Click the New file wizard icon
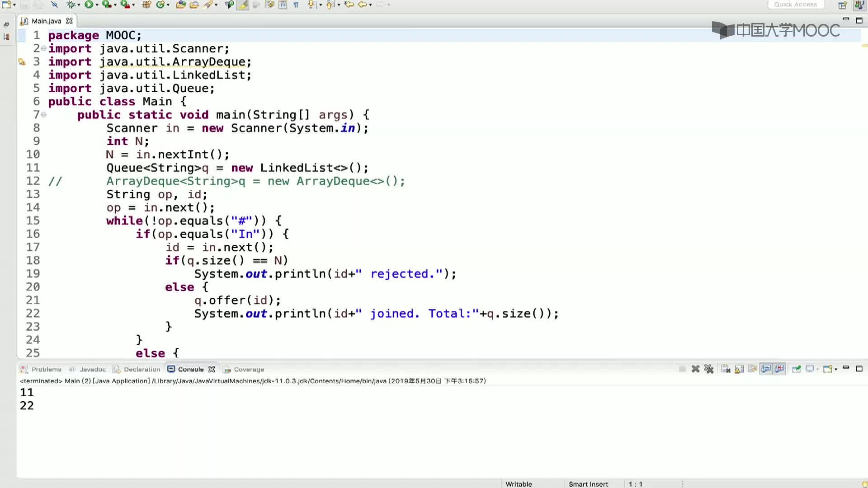Screen dimensions: 868x488 click(x=6, y=5)
